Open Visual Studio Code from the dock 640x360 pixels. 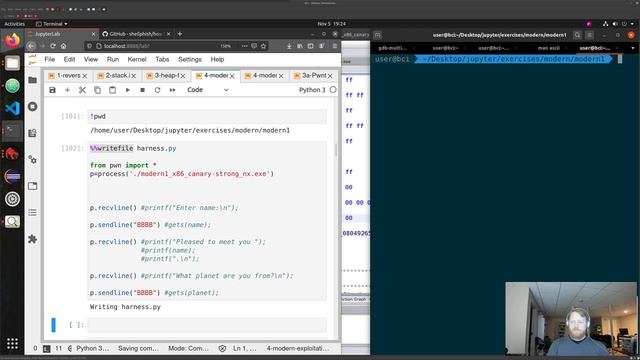point(12,109)
